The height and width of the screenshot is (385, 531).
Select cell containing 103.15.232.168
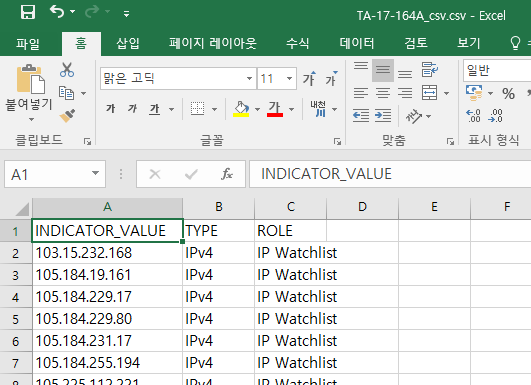(x=107, y=253)
